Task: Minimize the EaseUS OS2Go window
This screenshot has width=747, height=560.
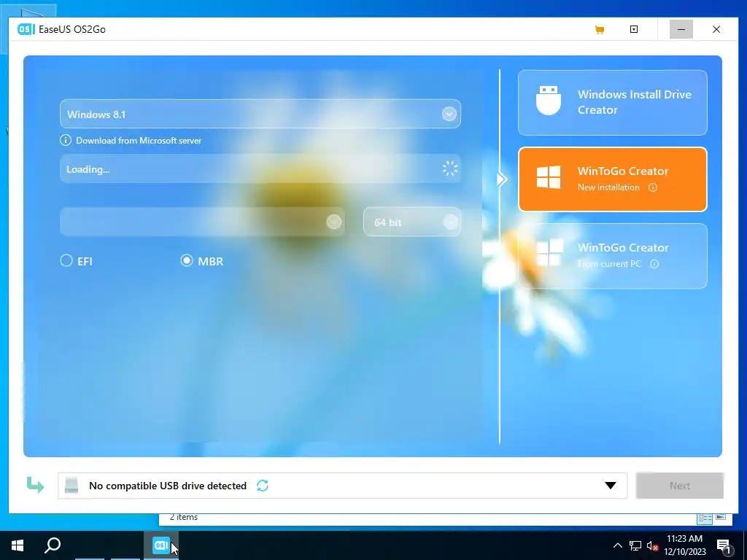Action: coord(681,29)
